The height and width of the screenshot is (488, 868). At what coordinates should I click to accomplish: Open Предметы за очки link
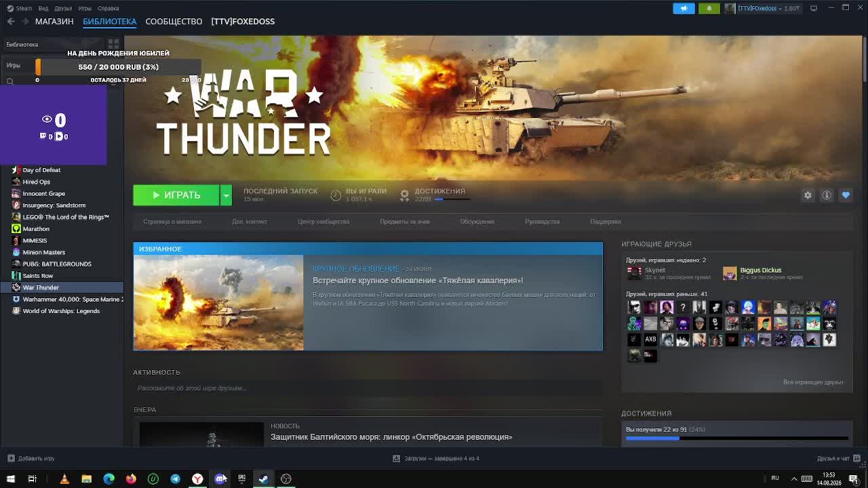405,222
